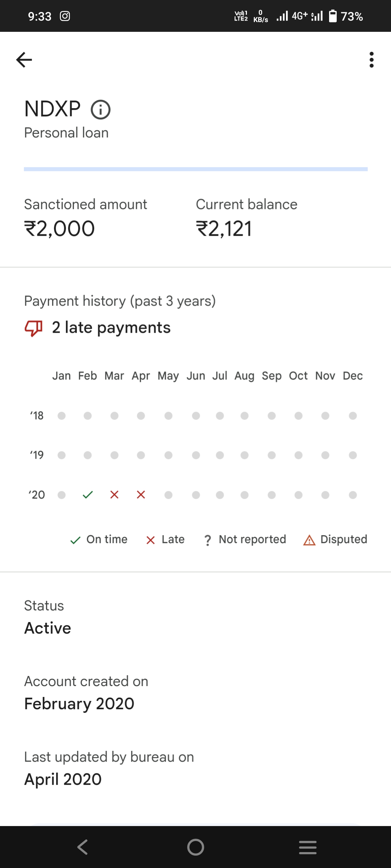Tap the Disputed warning triangle in legend
Screen dimensions: 391x868
coord(309,540)
